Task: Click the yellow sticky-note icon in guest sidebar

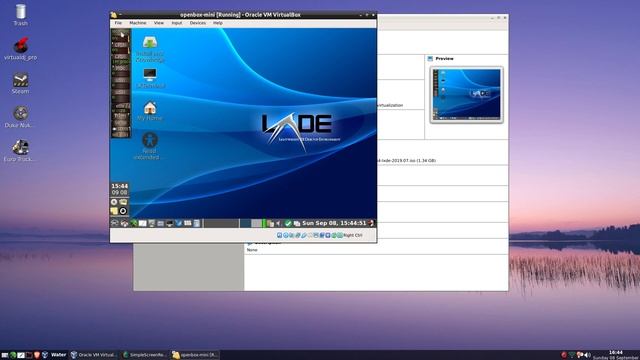Action: (114, 211)
